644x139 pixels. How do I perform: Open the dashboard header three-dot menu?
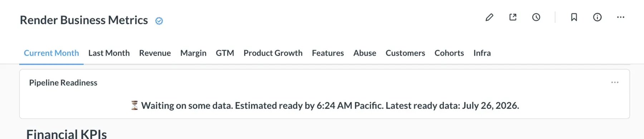click(x=620, y=17)
